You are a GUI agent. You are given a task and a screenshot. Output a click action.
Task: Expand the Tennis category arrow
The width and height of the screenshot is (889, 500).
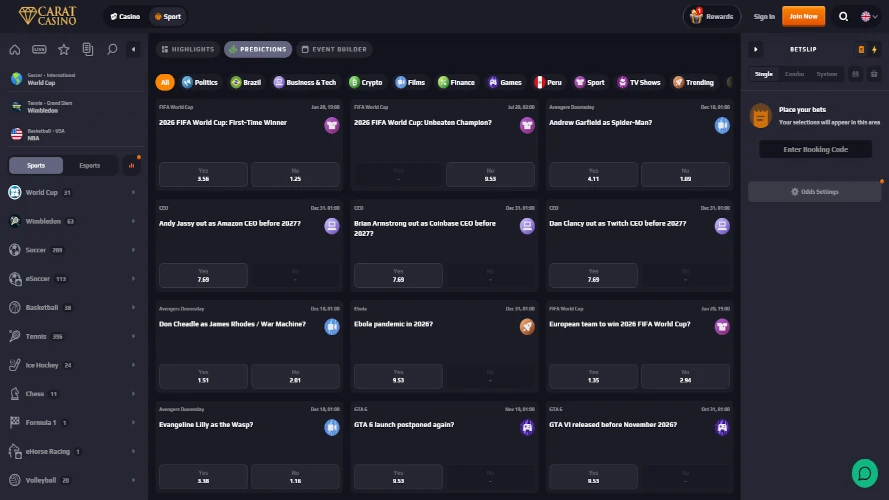tap(133, 336)
